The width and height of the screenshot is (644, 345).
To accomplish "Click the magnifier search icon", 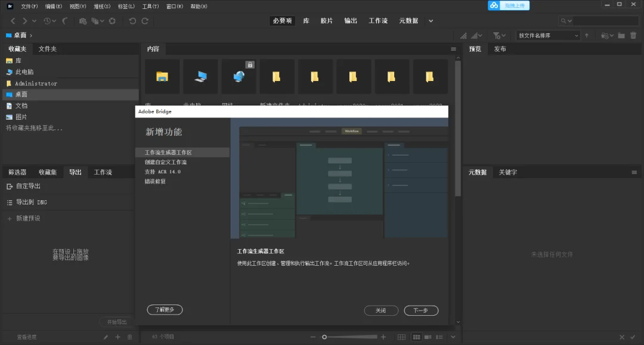I will pos(563,21).
